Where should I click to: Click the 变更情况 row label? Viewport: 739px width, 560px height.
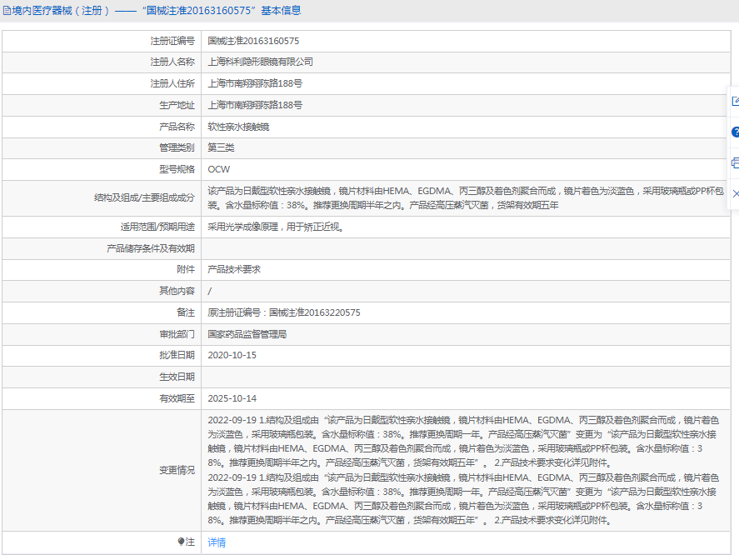(x=176, y=470)
